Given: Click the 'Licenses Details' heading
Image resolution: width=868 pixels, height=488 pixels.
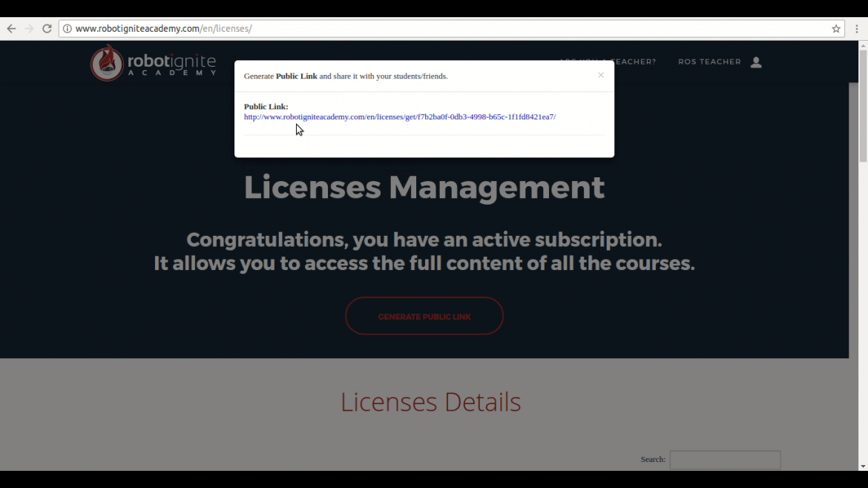Looking at the screenshot, I should 430,402.
